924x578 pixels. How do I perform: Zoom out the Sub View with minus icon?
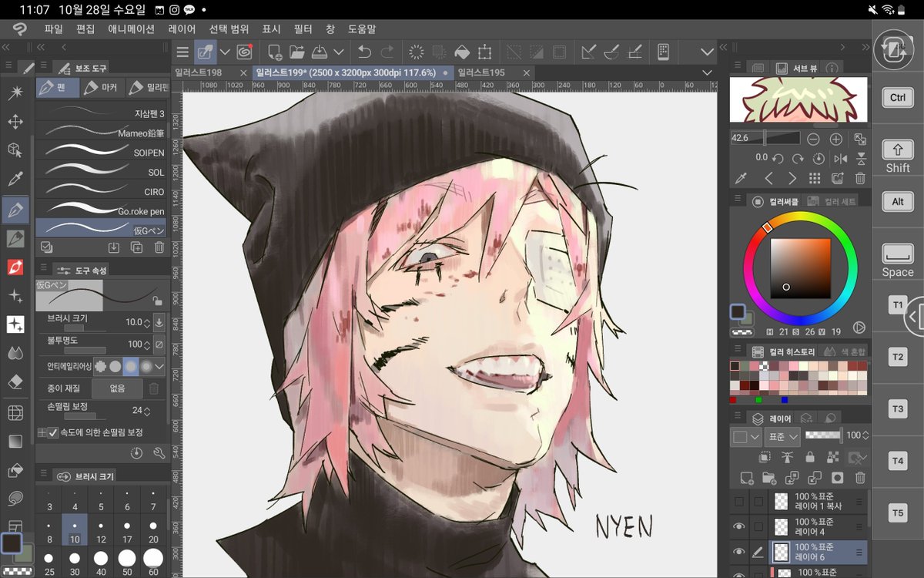[813, 139]
